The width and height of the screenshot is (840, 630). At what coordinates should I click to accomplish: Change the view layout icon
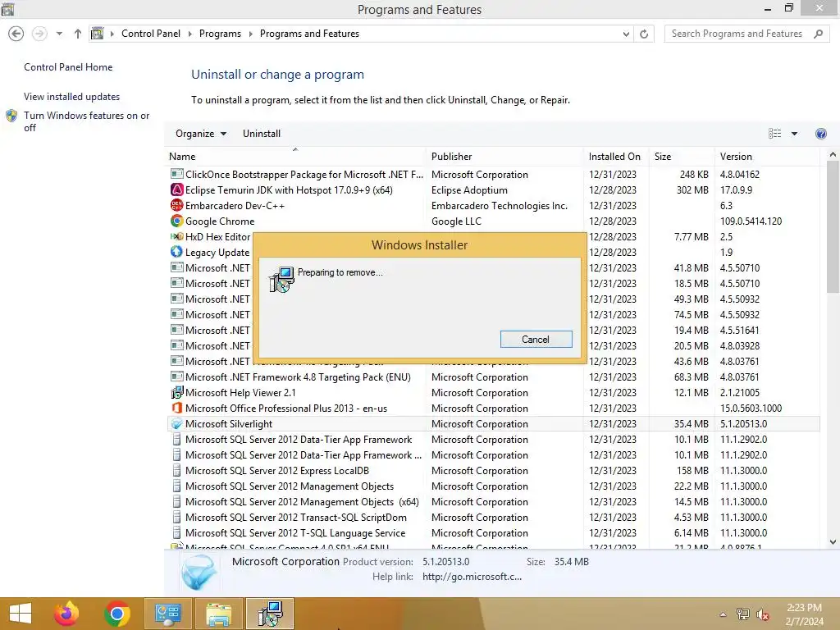click(774, 134)
